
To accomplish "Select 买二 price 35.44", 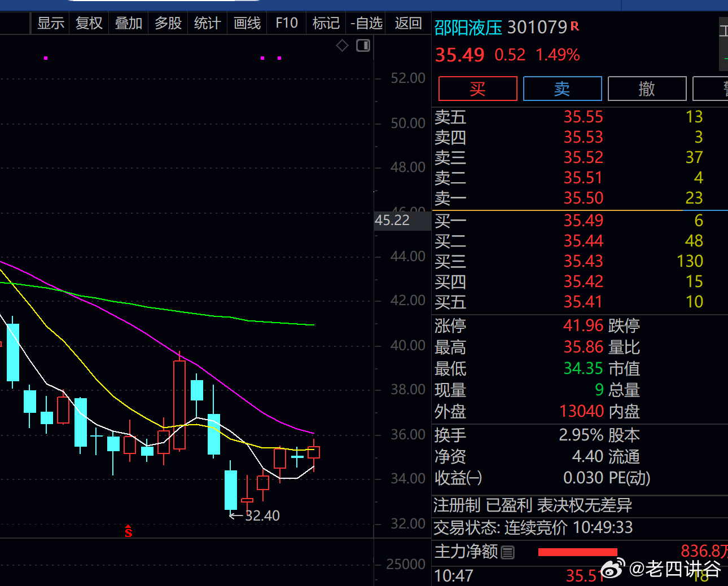I will coord(584,241).
